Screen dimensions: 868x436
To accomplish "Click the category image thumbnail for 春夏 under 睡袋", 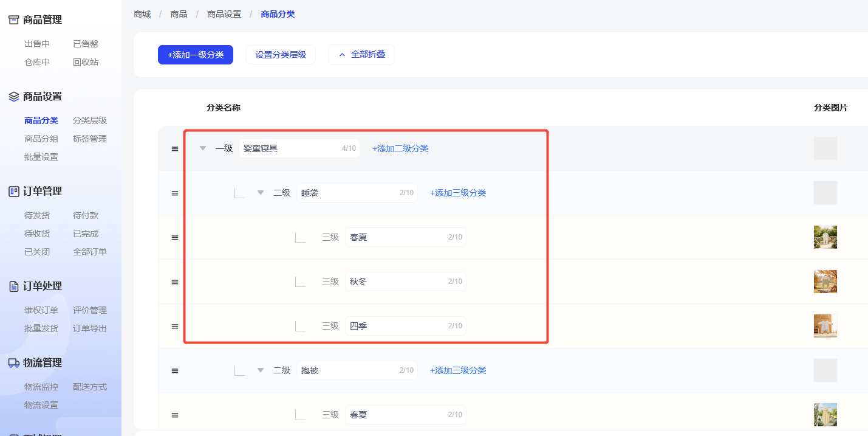I will coord(825,237).
